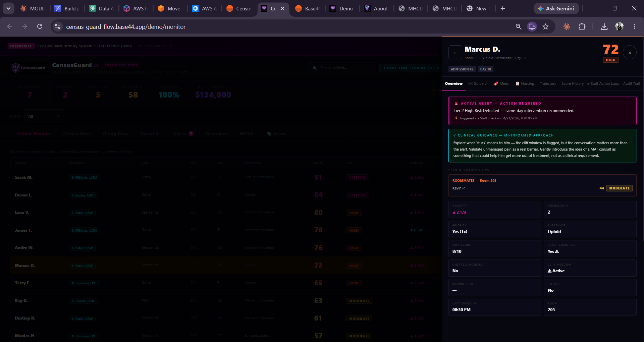This screenshot has width=644, height=342.
Task: Click Kevin P.'s MODERATE badge
Action: (x=619, y=188)
